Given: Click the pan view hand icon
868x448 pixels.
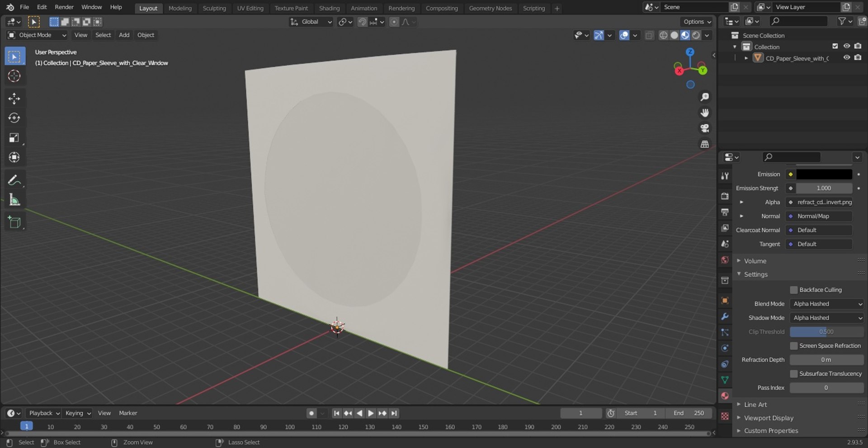Looking at the screenshot, I should [704, 113].
